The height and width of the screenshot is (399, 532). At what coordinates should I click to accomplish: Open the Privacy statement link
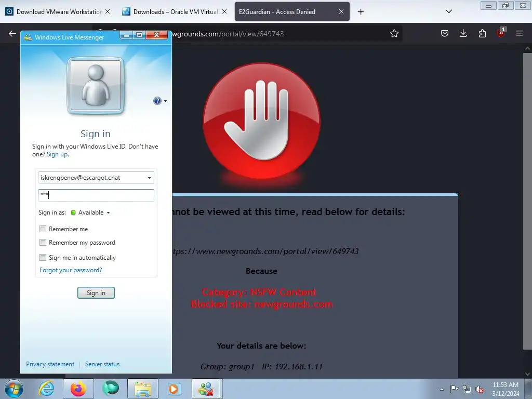click(50, 364)
